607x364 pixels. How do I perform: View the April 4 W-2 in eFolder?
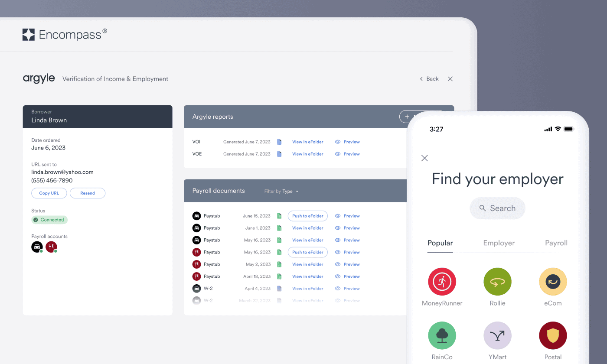pos(308,289)
